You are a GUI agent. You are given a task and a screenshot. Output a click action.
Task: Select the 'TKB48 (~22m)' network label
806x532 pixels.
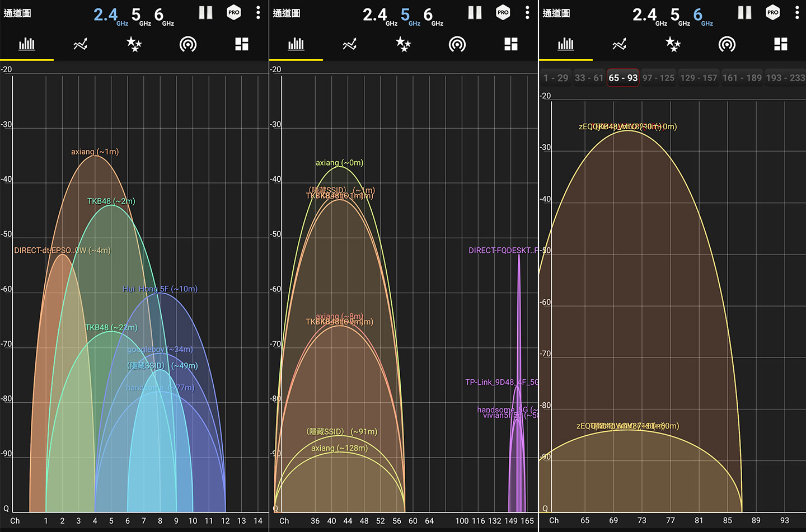click(x=111, y=327)
